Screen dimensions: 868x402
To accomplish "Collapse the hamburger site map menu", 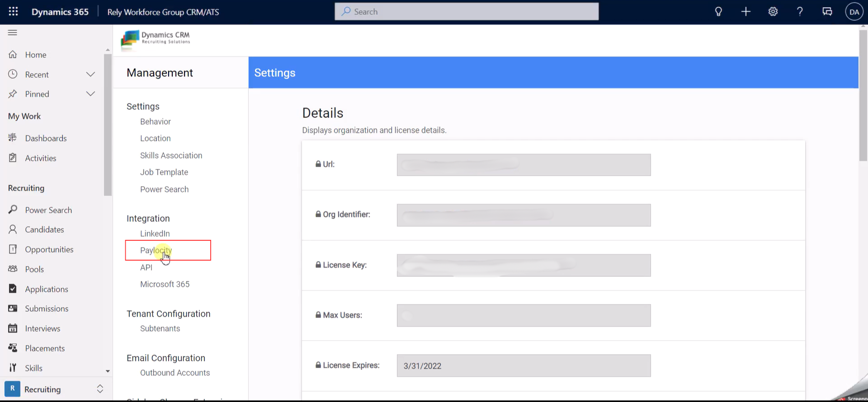I will click(13, 33).
